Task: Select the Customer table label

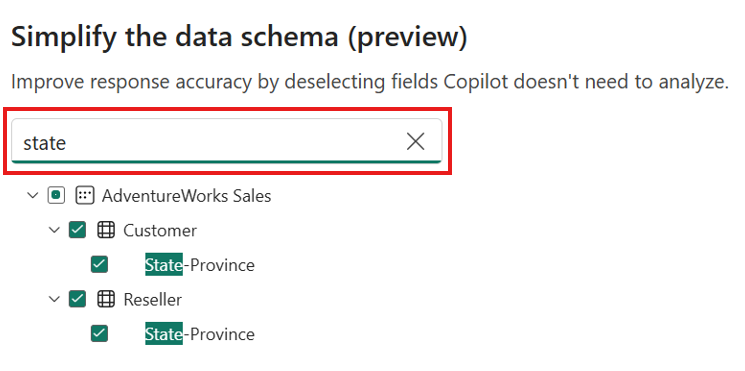Action: click(160, 231)
